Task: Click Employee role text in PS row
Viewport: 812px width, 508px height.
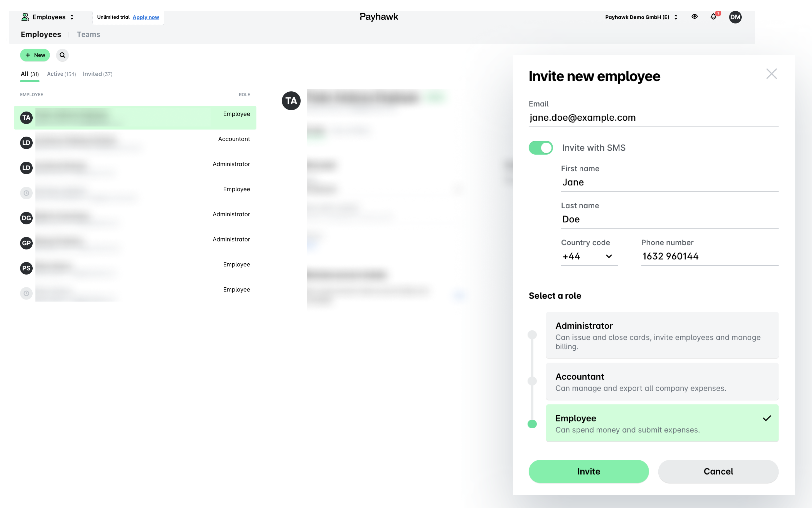Action: click(237, 264)
